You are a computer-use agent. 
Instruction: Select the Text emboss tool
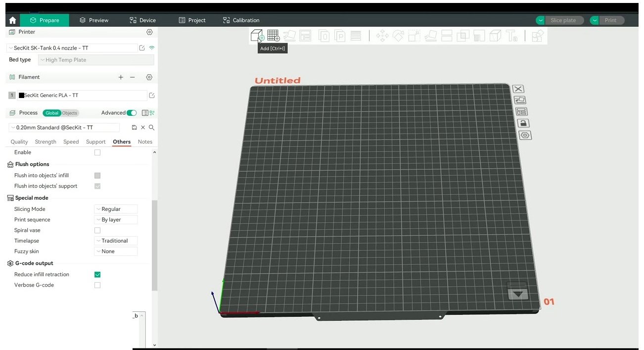[511, 36]
